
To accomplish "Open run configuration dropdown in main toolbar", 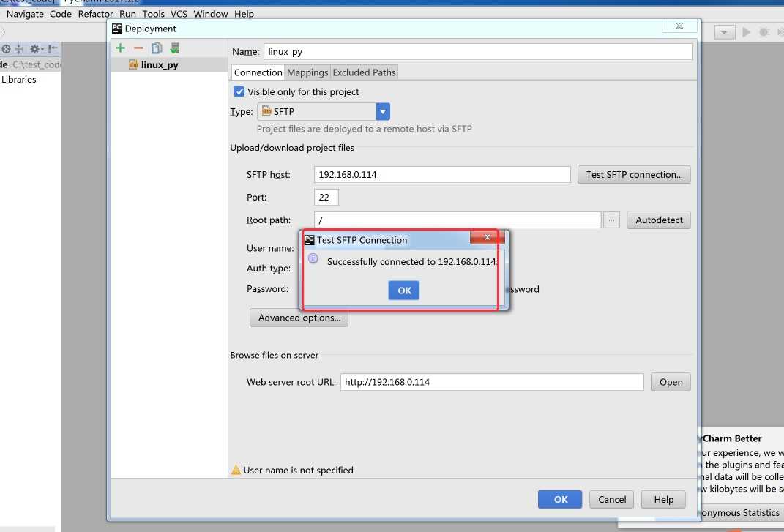I will click(725, 32).
